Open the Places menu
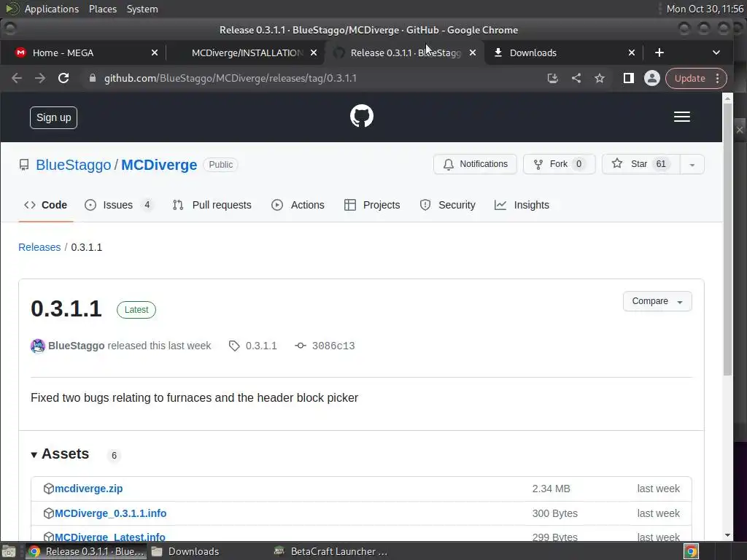 102,9
